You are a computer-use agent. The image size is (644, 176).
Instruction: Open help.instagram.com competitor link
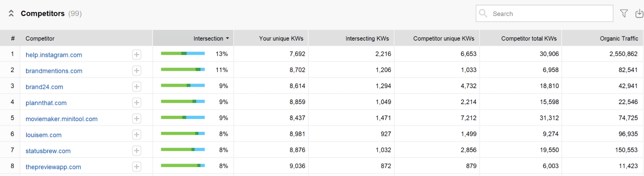[54, 55]
